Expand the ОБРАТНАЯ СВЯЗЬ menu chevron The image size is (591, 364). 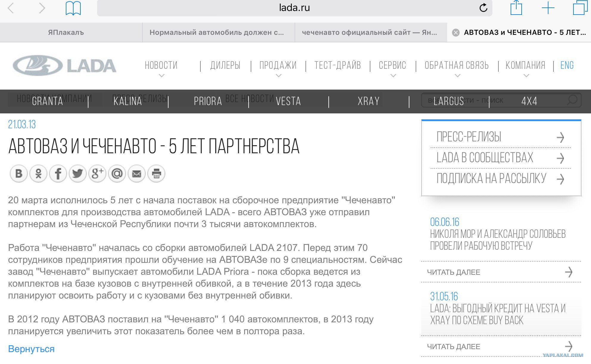pyautogui.click(x=457, y=76)
